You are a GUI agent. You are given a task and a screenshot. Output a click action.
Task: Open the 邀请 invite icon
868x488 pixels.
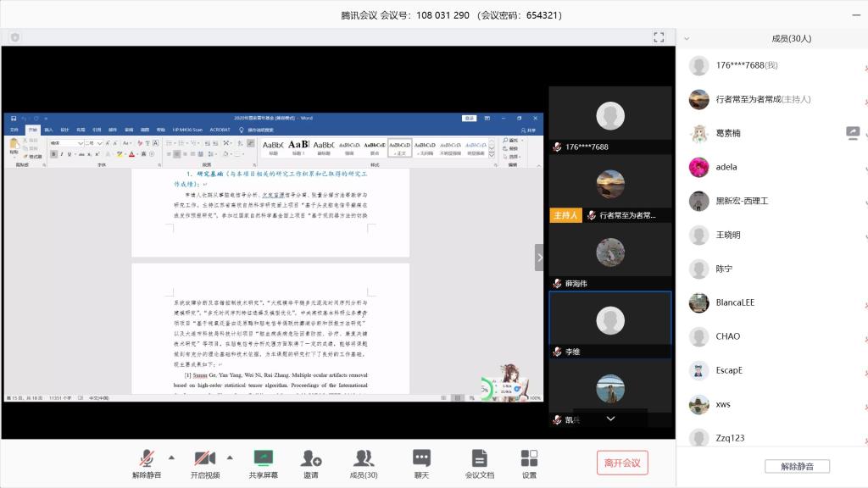(311, 458)
